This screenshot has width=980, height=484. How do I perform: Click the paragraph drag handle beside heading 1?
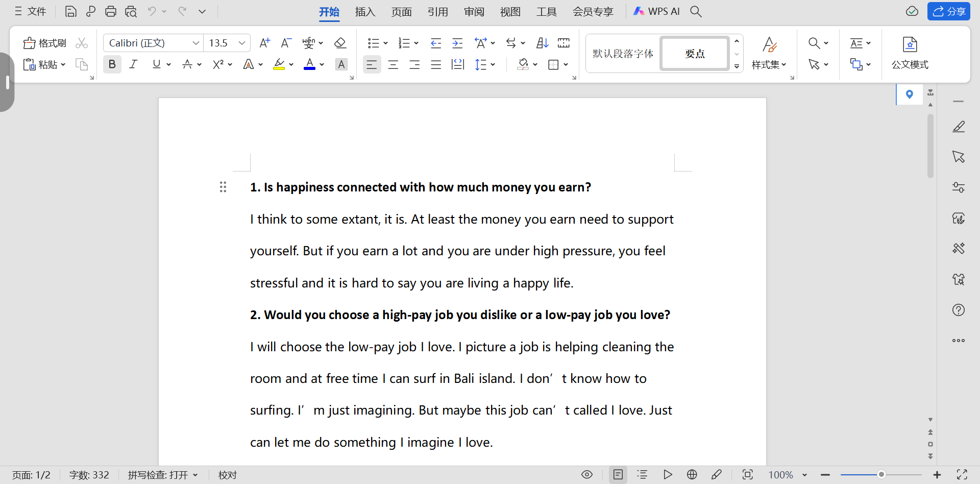click(223, 187)
